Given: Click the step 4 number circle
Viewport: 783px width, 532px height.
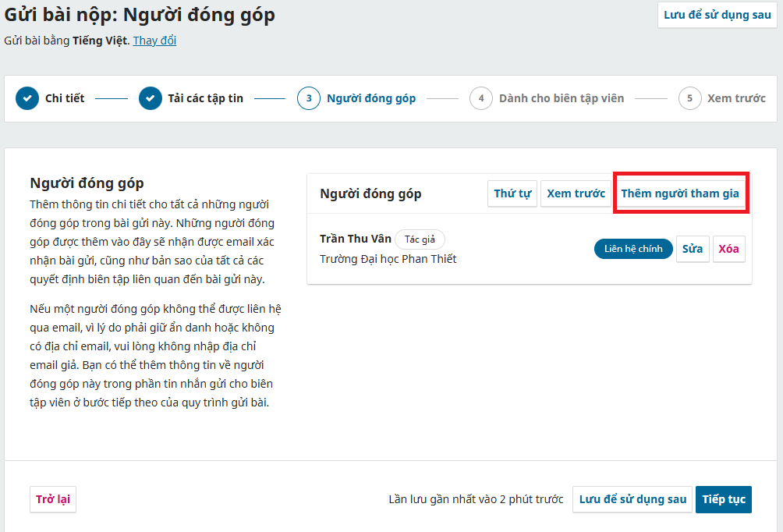Looking at the screenshot, I should (481, 98).
